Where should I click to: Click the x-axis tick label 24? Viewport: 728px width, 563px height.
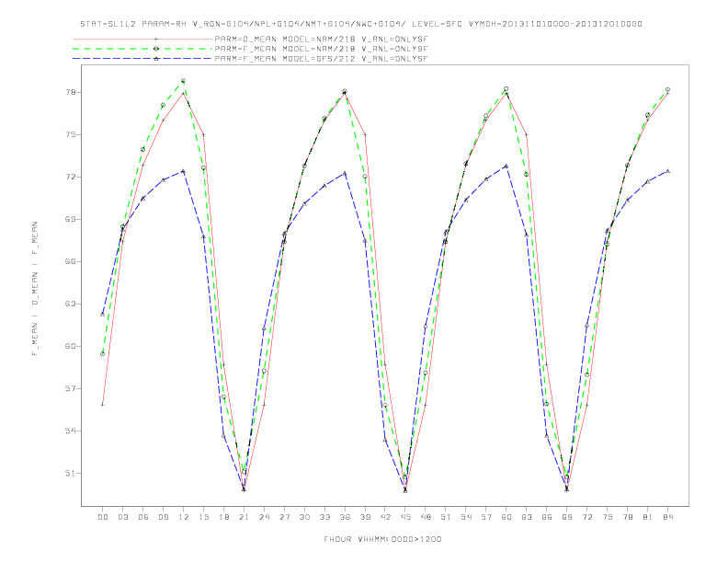point(264,517)
